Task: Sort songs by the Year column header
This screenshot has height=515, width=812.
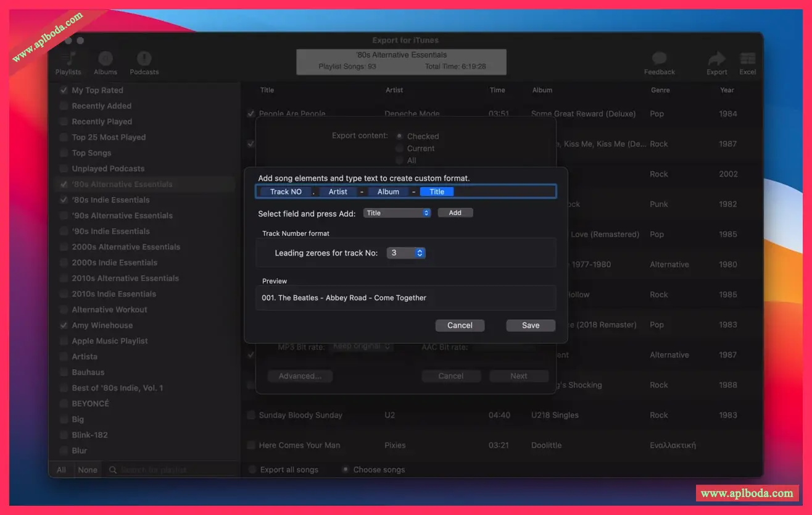Action: pyautogui.click(x=727, y=90)
